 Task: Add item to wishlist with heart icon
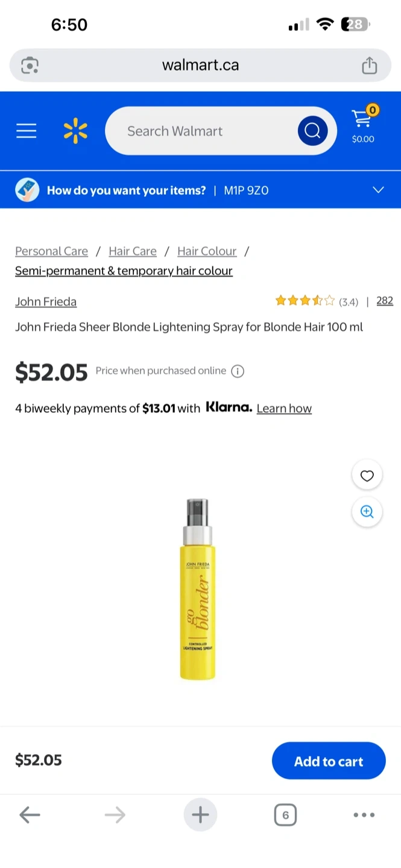coord(367,476)
